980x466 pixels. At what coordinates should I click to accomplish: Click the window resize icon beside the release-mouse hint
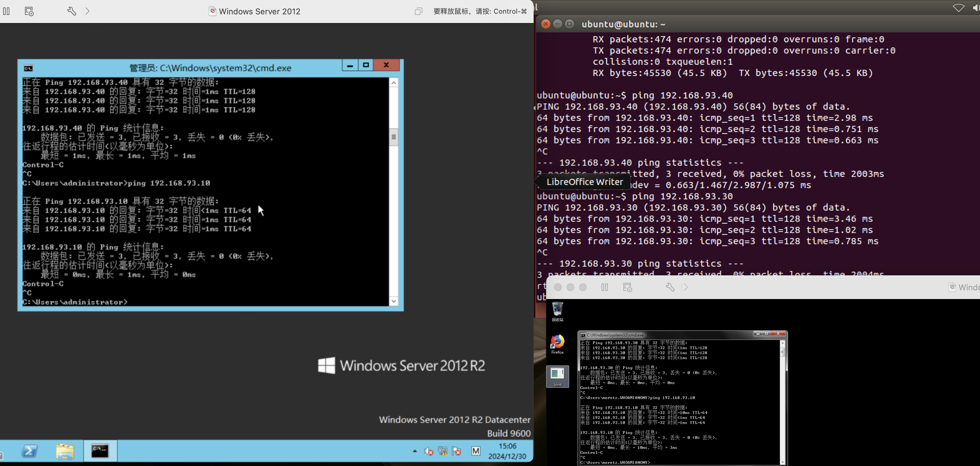[x=418, y=12]
